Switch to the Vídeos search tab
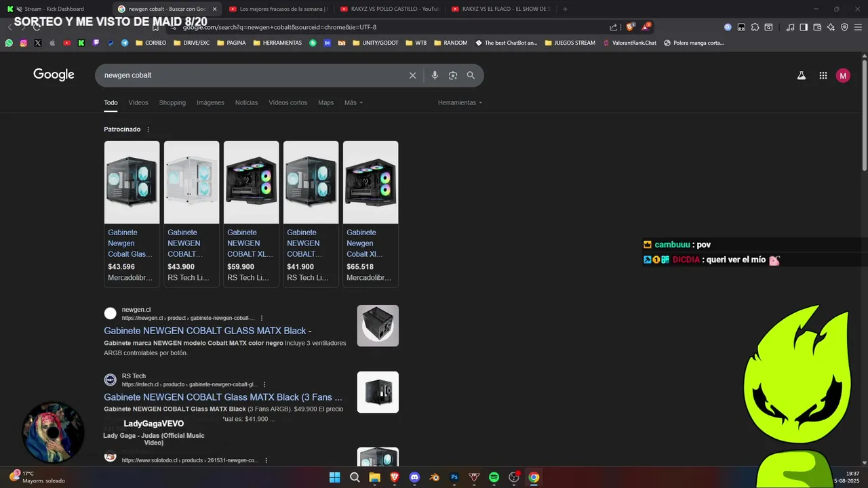 [138, 103]
